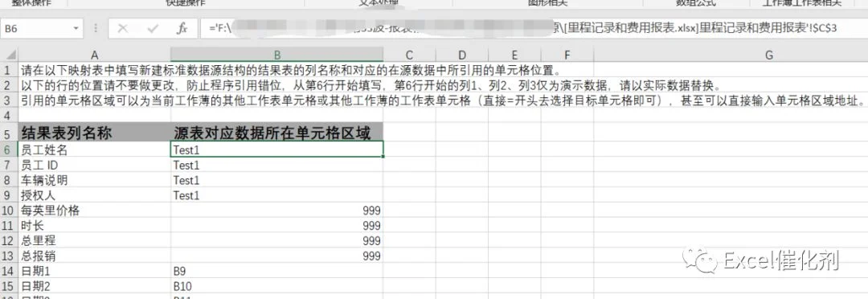The height and width of the screenshot is (299, 868).
Task: Click the header cell 源表对应数据所在单元格区域
Action: [x=276, y=133]
